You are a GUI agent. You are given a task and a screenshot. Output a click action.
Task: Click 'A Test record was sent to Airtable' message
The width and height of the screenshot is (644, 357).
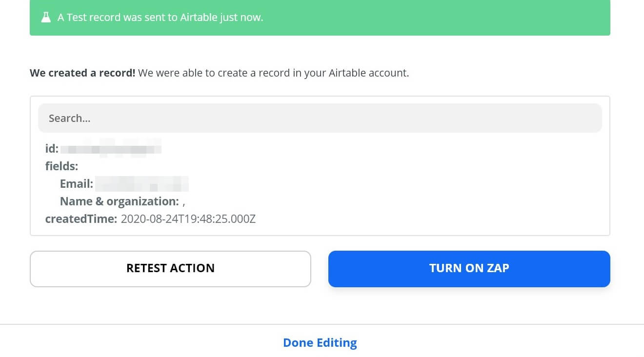(x=160, y=18)
